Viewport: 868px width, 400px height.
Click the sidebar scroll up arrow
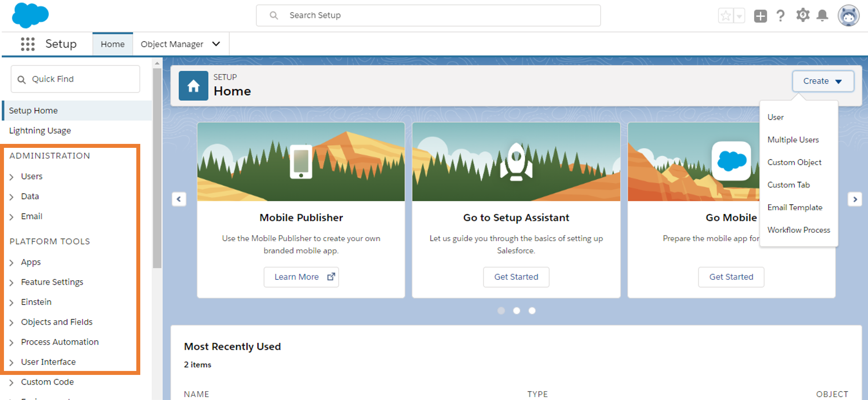[x=157, y=63]
